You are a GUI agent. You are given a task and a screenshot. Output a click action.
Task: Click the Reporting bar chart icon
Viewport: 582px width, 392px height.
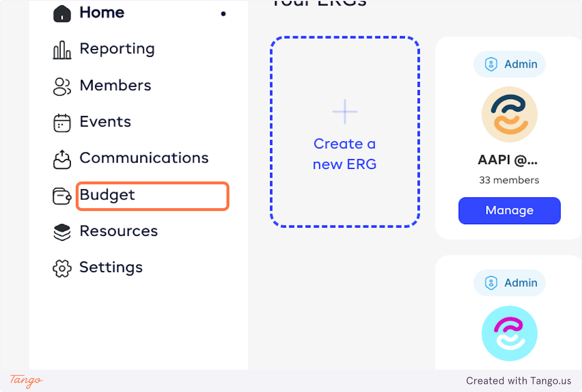click(62, 49)
